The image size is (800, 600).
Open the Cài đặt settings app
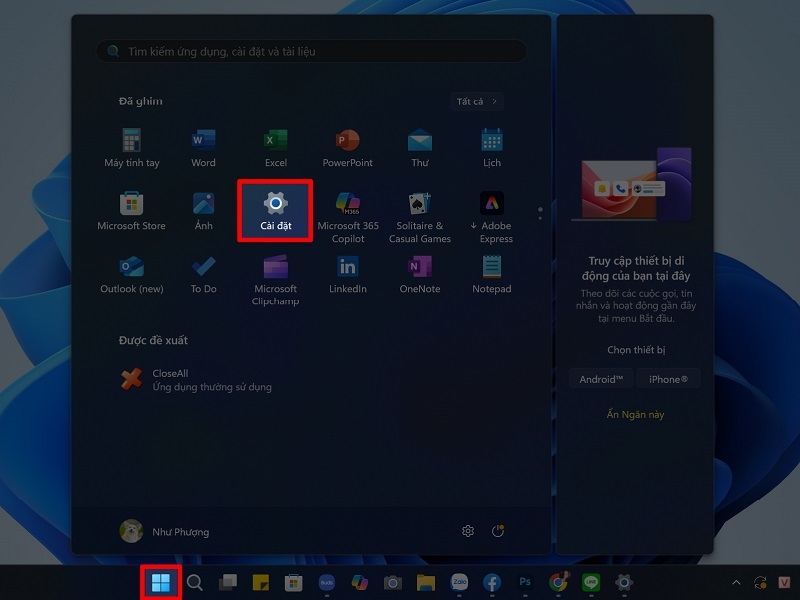(275, 211)
